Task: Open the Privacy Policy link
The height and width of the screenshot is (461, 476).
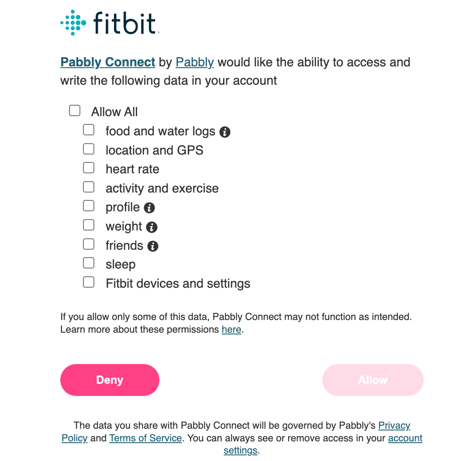Action: pos(394,426)
